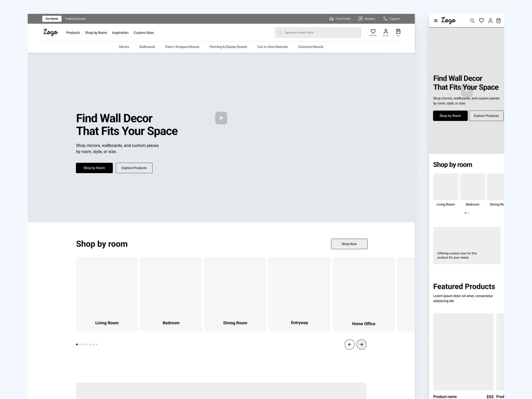Click desktop hero Explore Products button

coord(134,168)
